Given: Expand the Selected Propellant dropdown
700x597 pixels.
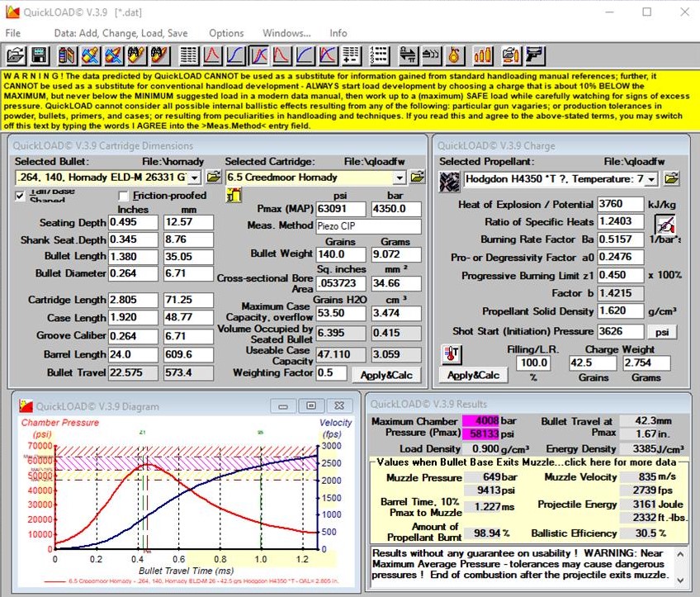Looking at the screenshot, I should point(652,179).
